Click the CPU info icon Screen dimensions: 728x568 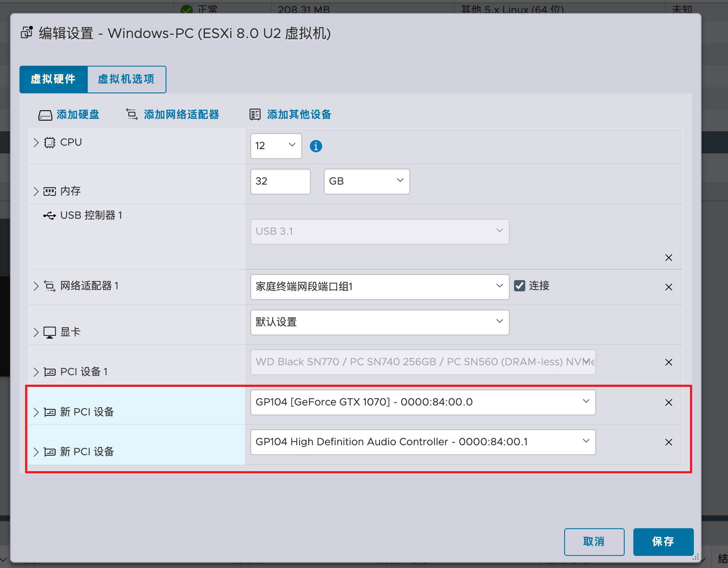pyautogui.click(x=316, y=147)
